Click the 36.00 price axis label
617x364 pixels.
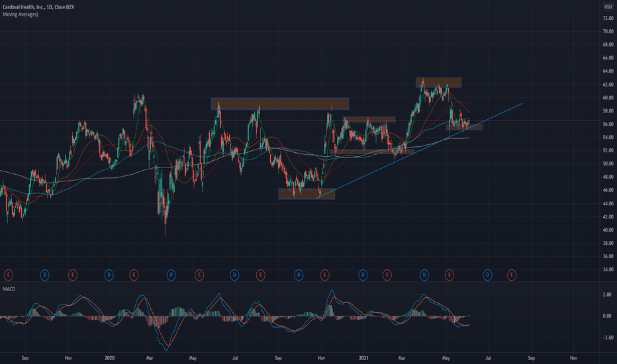pyautogui.click(x=608, y=256)
